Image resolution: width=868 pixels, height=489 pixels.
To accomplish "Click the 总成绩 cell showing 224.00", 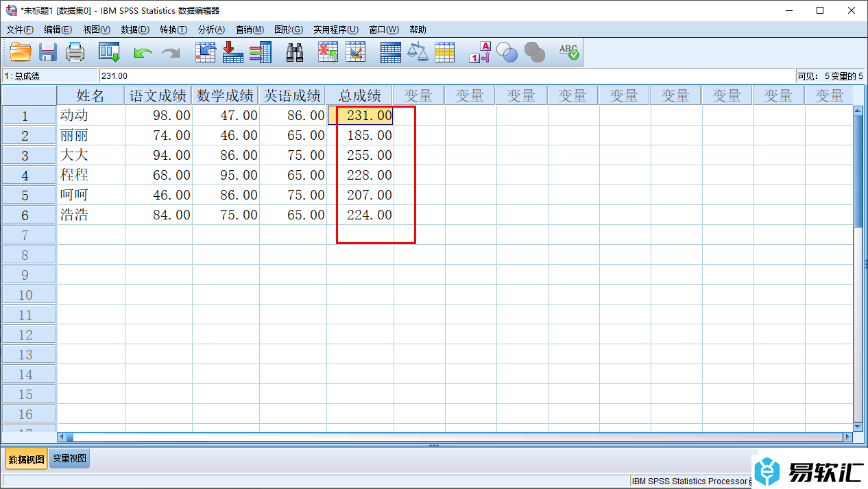I will (x=360, y=215).
